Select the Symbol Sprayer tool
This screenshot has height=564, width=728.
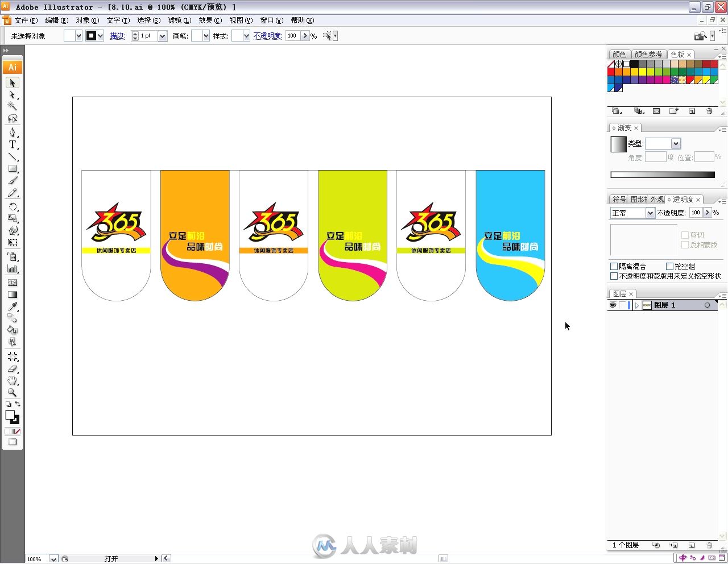coord(13,256)
